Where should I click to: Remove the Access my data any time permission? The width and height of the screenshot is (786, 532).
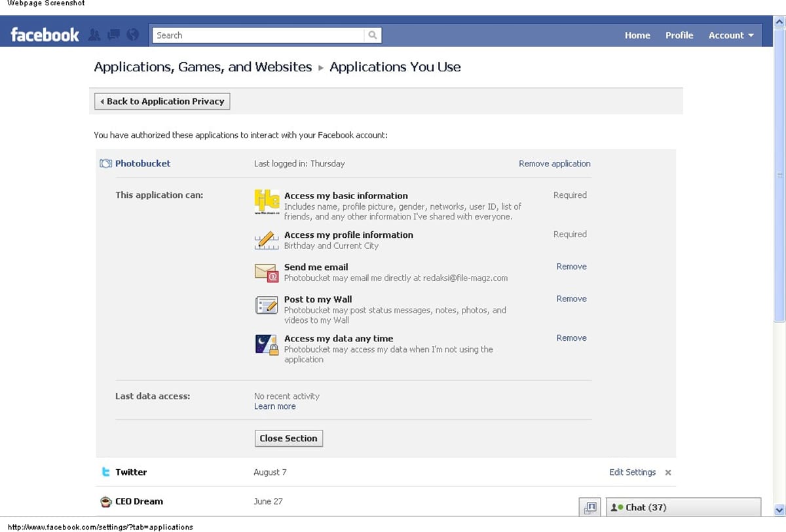click(x=572, y=338)
